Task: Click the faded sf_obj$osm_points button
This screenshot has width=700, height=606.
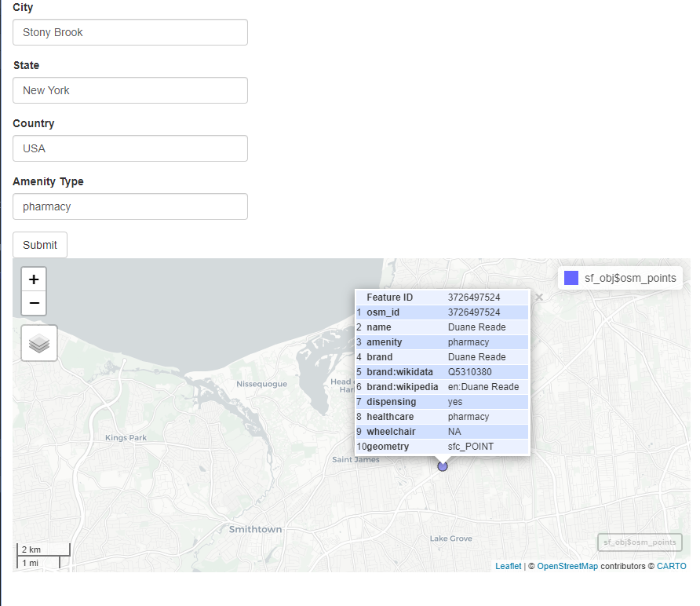Action: [640, 542]
